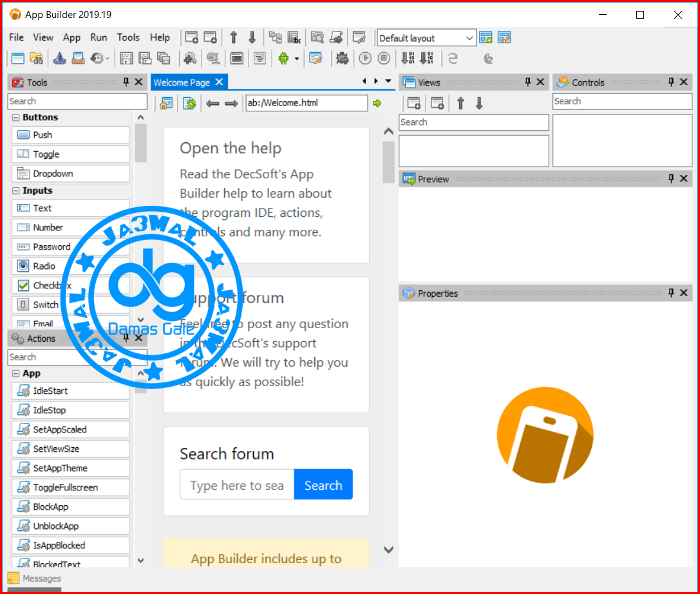Open the Default layout dropdown
This screenshot has width=700, height=594.
[x=469, y=38]
